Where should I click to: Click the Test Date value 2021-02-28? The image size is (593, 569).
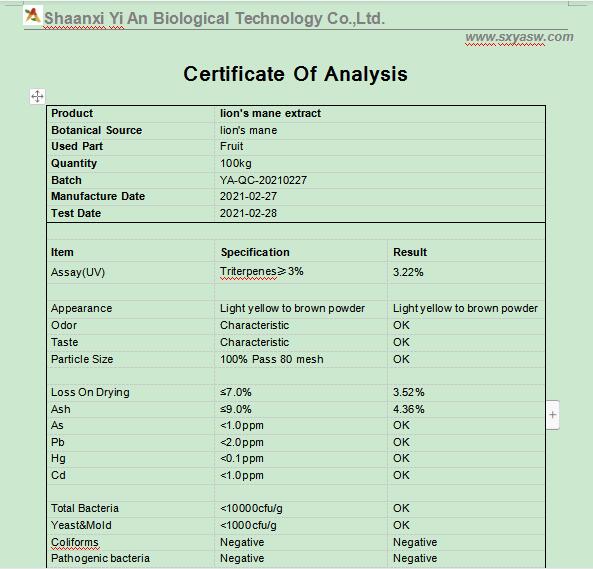(248, 213)
